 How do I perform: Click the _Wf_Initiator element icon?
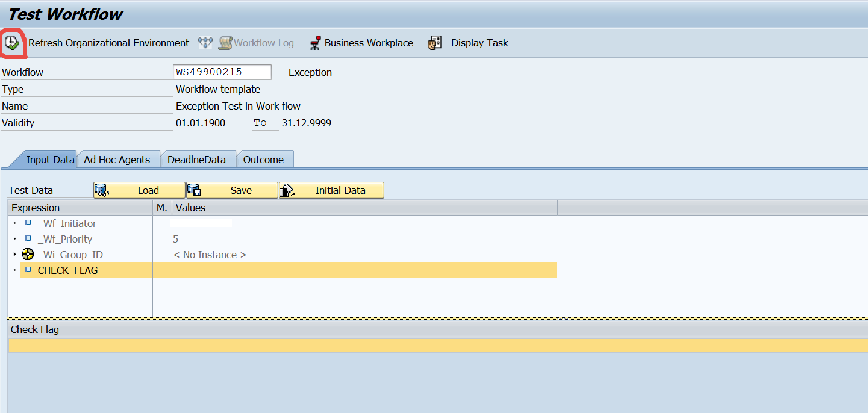[x=28, y=223]
